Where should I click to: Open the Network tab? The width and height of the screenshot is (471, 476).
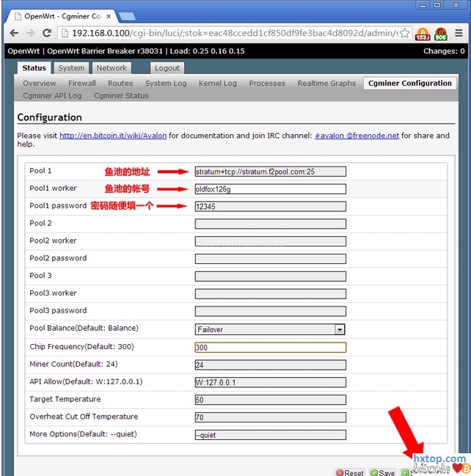(112, 67)
